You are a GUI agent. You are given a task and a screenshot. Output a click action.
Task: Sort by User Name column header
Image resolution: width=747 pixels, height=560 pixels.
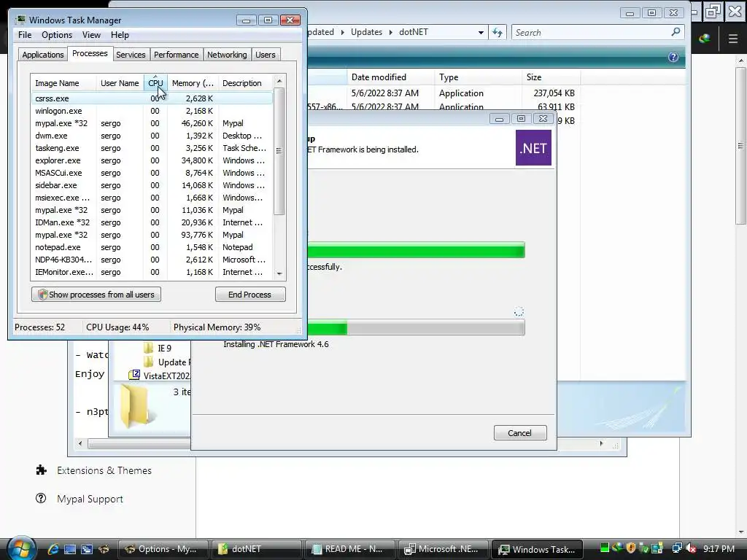(x=120, y=83)
